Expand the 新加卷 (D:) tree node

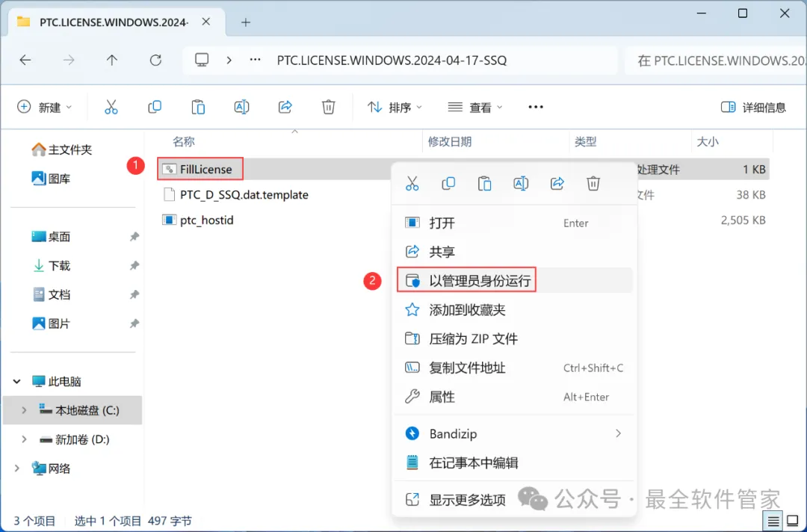24,439
